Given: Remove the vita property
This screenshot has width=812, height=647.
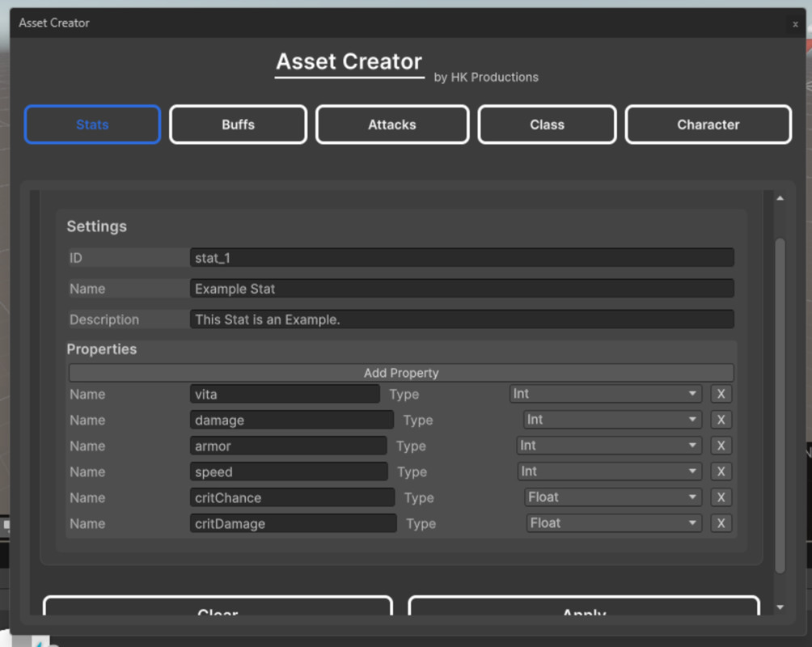Looking at the screenshot, I should coord(721,394).
